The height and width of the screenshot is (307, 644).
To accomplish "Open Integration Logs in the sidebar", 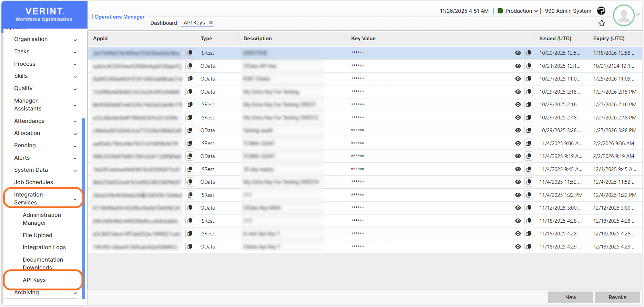I will click(x=44, y=247).
